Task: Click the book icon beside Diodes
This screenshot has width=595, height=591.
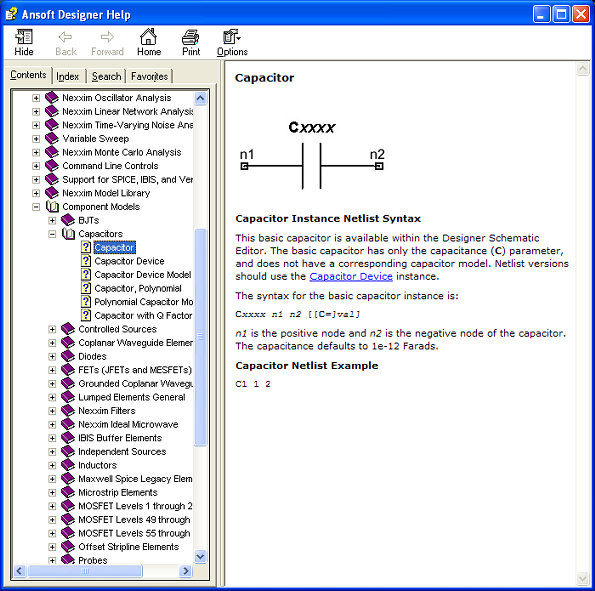Action: click(68, 356)
